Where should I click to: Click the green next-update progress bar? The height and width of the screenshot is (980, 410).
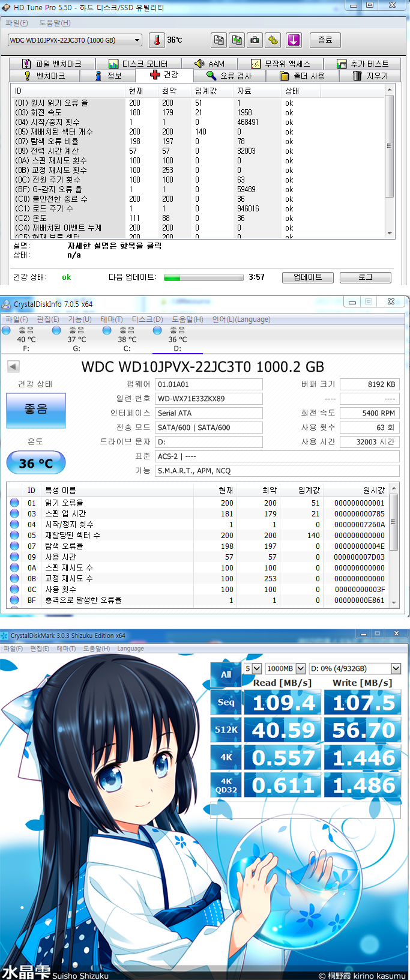203,277
